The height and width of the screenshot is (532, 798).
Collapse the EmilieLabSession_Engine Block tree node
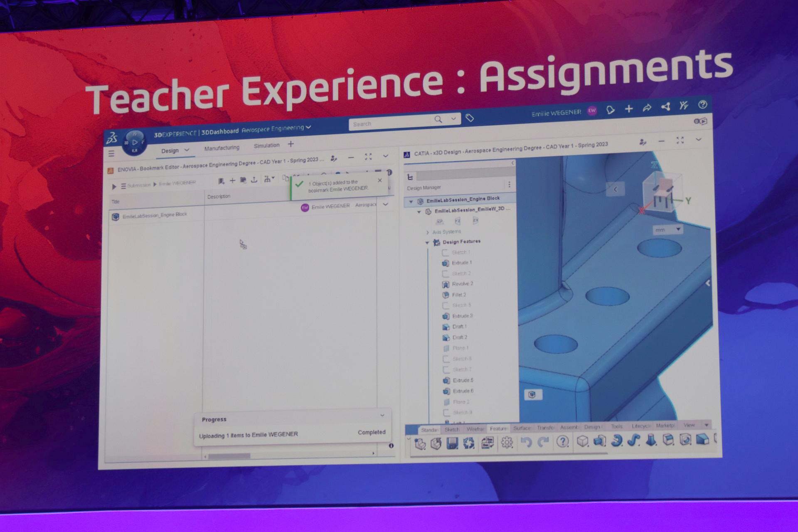click(411, 202)
